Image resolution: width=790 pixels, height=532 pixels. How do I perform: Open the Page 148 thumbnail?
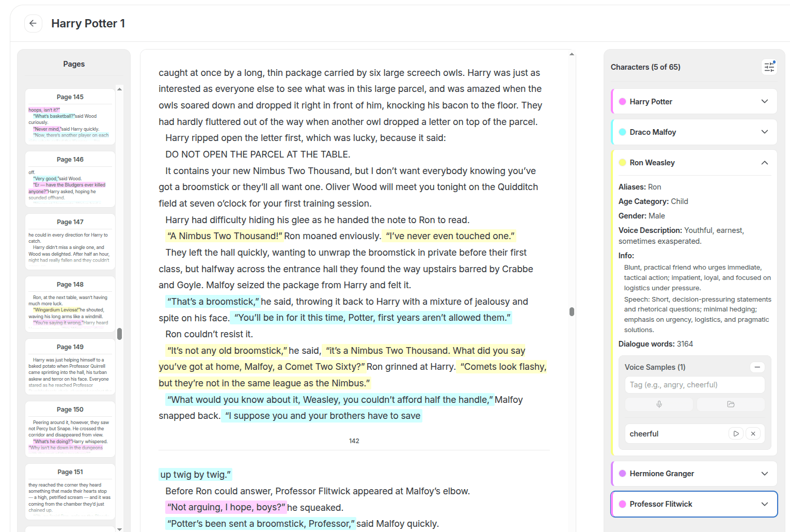pyautogui.click(x=70, y=304)
